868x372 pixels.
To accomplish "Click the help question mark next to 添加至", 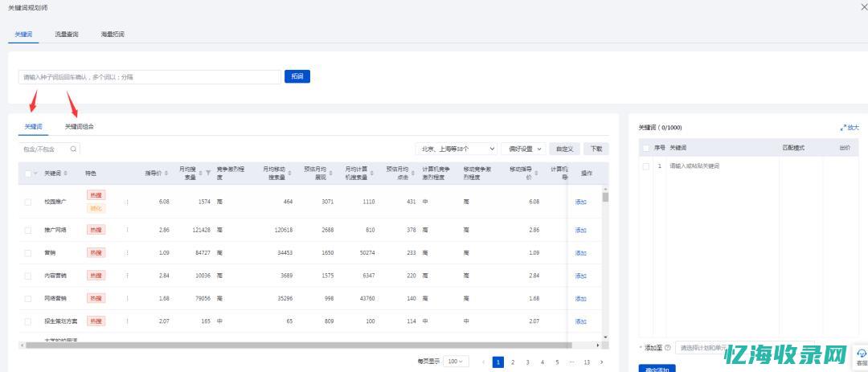I will (667, 348).
